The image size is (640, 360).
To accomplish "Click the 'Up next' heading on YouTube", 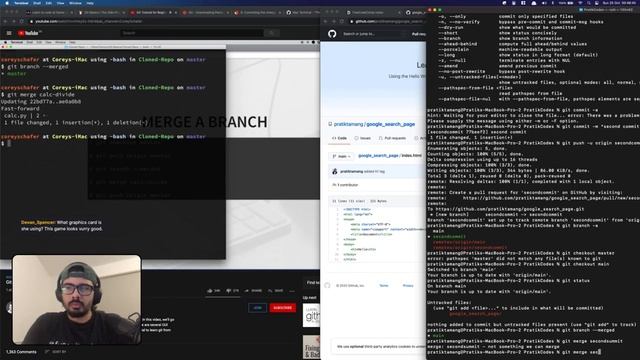I will (310, 298).
